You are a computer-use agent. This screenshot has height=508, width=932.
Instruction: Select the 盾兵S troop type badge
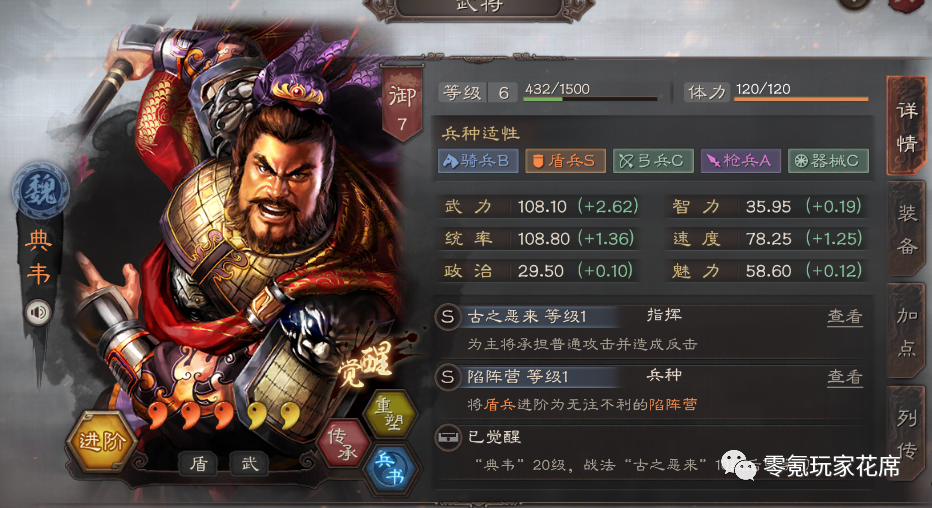click(x=565, y=161)
